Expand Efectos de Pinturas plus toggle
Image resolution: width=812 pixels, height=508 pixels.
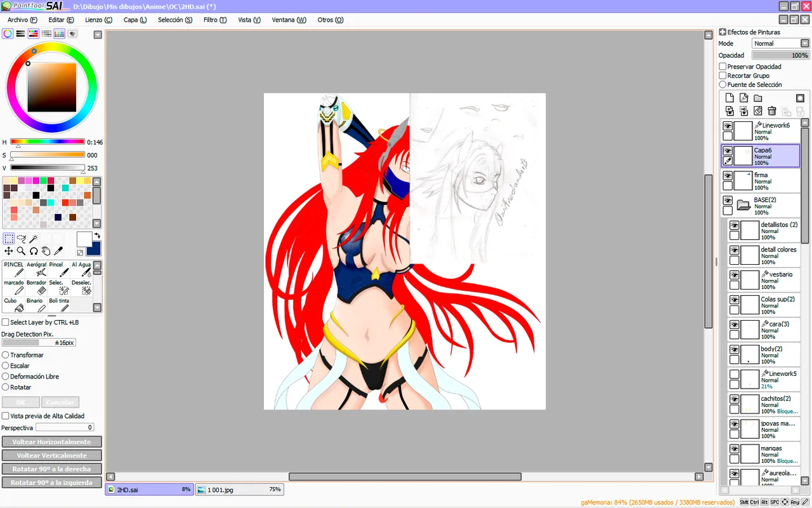click(x=723, y=32)
